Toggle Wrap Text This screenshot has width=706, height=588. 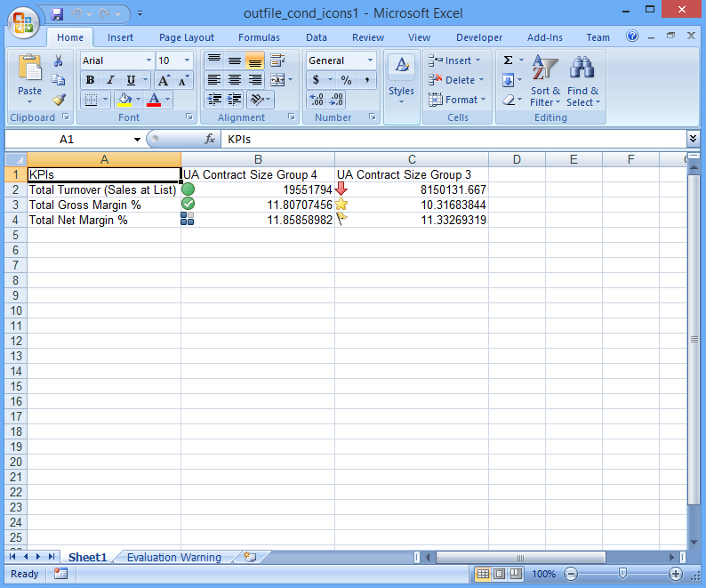click(277, 60)
